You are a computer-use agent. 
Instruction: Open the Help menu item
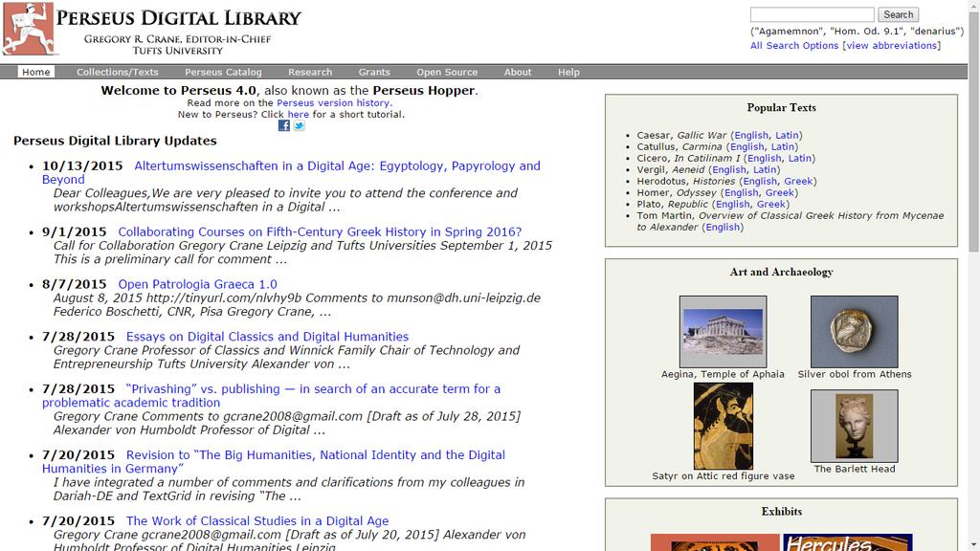pyautogui.click(x=568, y=72)
